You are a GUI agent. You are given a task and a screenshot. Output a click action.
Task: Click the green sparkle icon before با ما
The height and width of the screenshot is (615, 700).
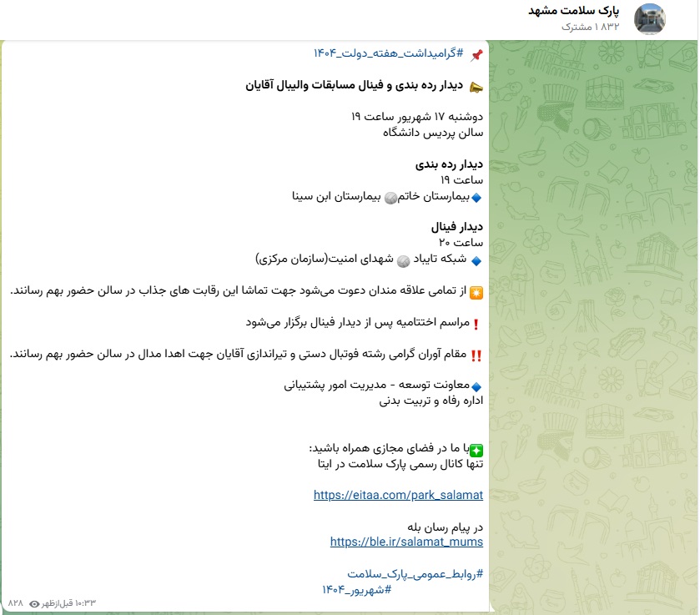[x=476, y=449]
